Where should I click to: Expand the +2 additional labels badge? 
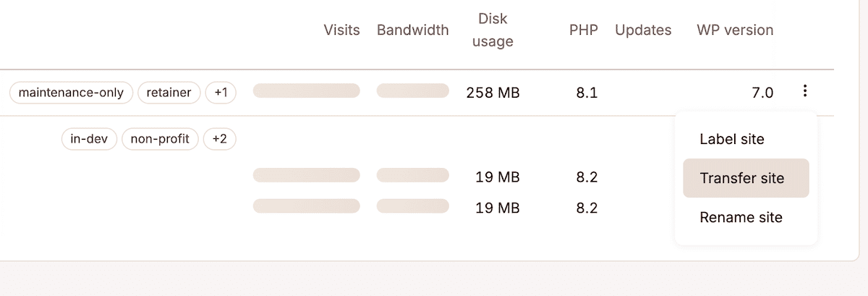tap(219, 138)
